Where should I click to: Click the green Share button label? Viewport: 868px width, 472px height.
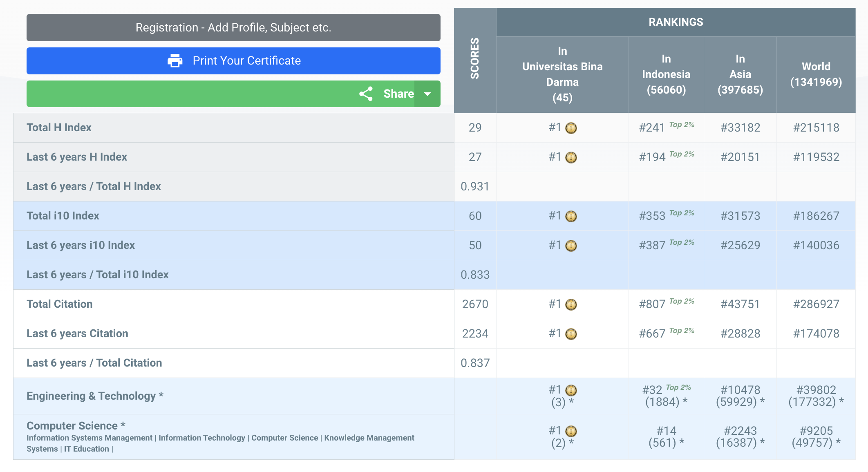tap(398, 94)
